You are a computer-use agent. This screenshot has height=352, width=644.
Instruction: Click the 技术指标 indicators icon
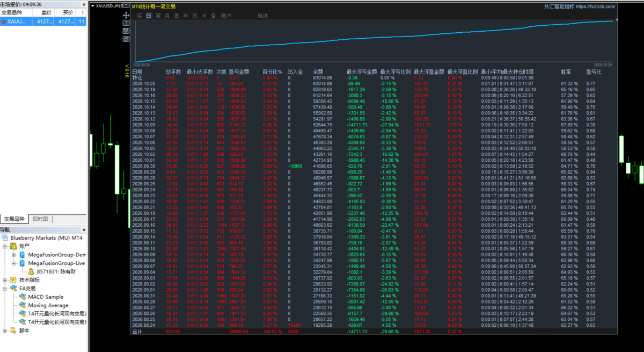pos(14,280)
